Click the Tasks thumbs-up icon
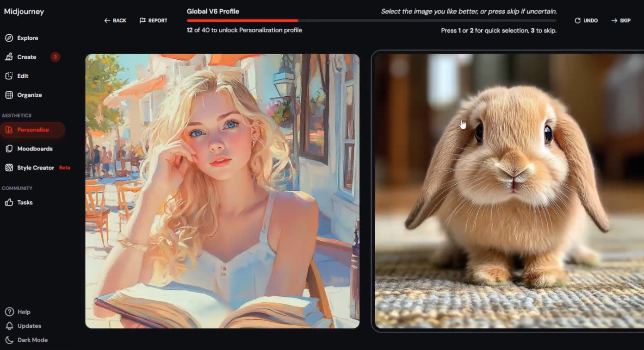Image resolution: width=644 pixels, height=350 pixels. (9, 202)
